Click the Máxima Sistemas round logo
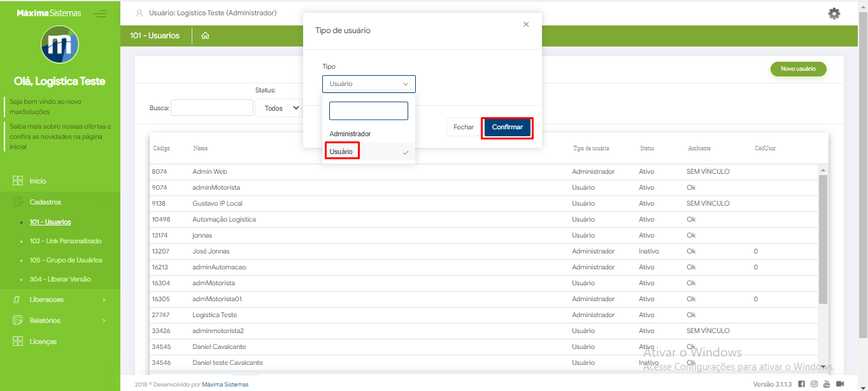Image resolution: width=868 pixels, height=391 pixels. pyautogui.click(x=60, y=45)
